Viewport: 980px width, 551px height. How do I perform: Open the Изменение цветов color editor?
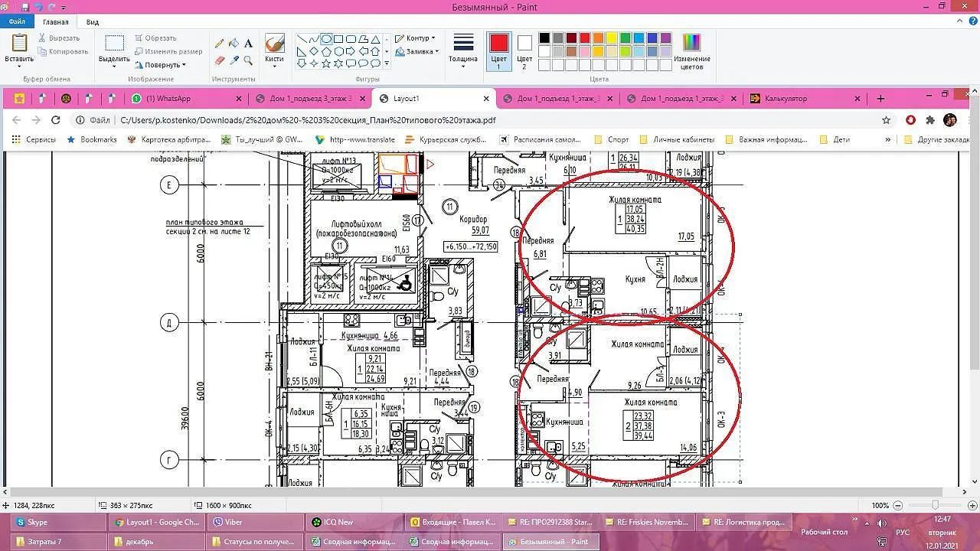(x=691, y=51)
